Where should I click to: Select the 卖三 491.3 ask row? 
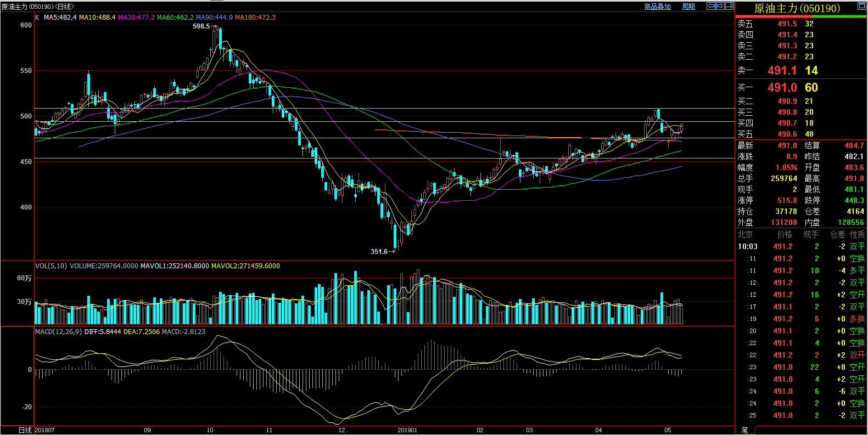pos(800,46)
